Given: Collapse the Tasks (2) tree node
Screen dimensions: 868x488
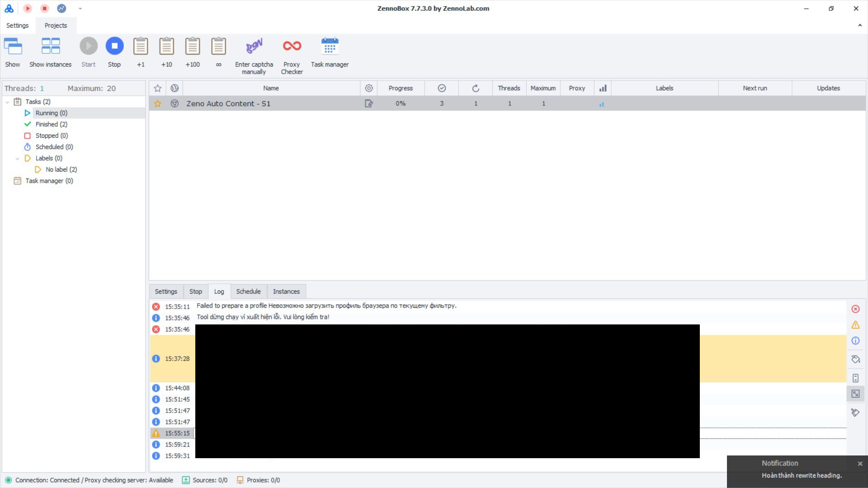Looking at the screenshot, I should click(7, 102).
